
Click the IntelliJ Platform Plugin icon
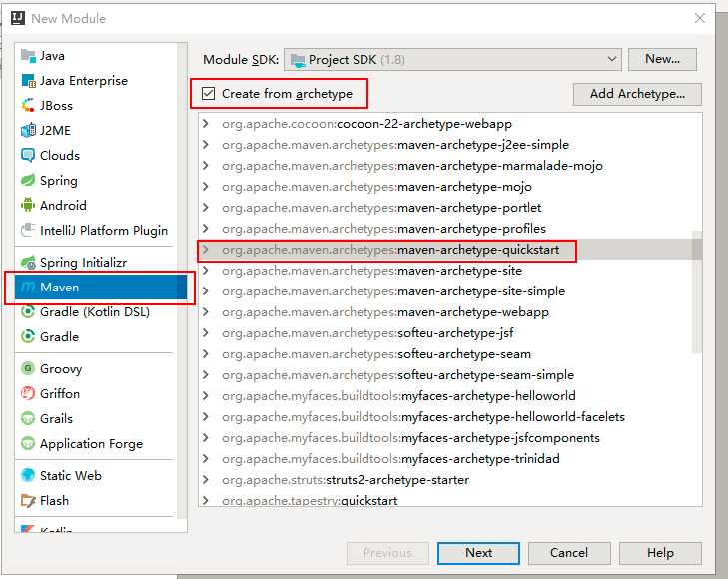[x=28, y=230]
